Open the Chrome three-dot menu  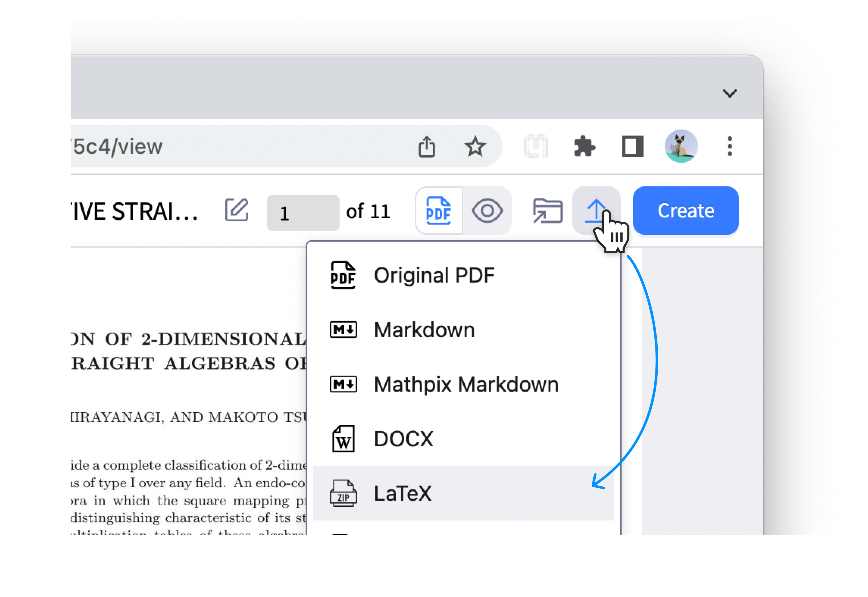[x=729, y=147]
